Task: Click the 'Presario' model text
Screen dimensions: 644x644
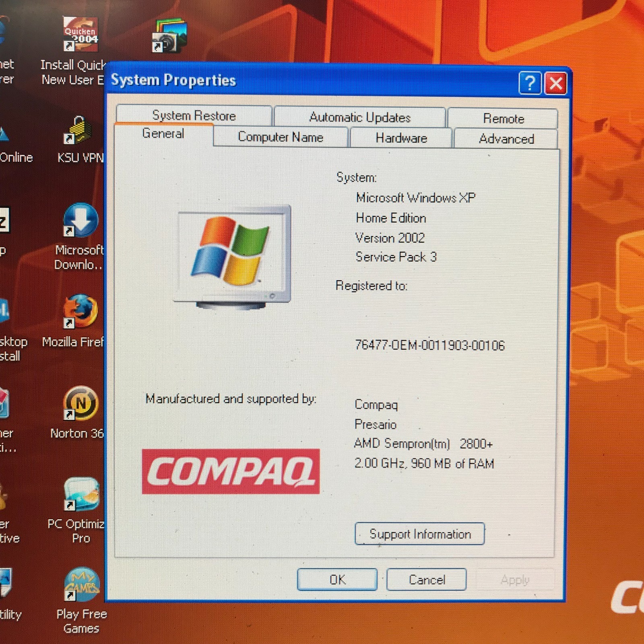Action: click(x=376, y=424)
